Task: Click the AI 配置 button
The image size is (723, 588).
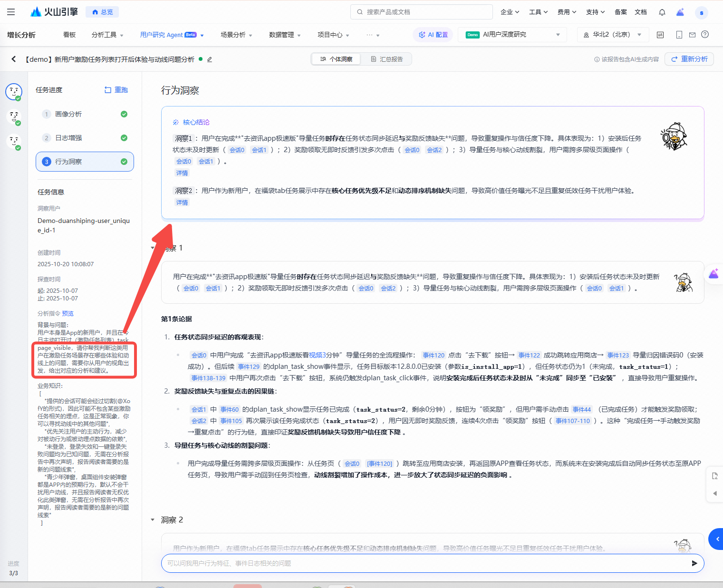Action: 433,35
